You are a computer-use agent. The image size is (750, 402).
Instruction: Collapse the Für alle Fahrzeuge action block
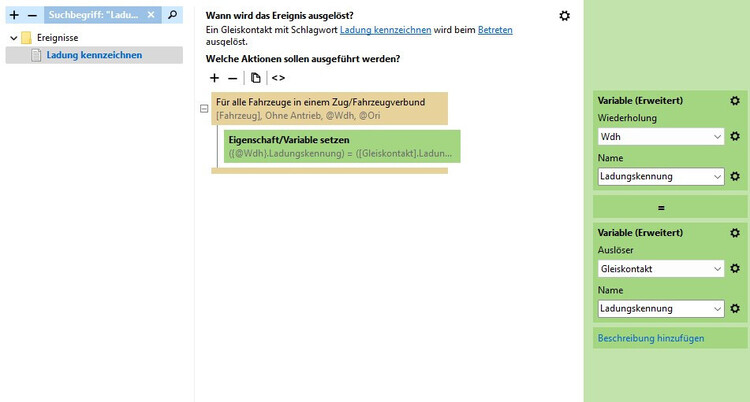[x=204, y=109]
